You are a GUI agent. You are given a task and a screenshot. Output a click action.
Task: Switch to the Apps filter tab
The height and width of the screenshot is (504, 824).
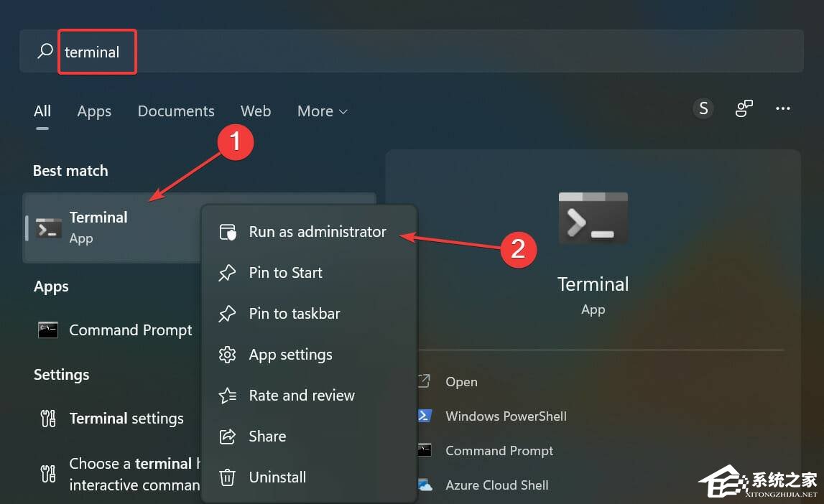94,111
